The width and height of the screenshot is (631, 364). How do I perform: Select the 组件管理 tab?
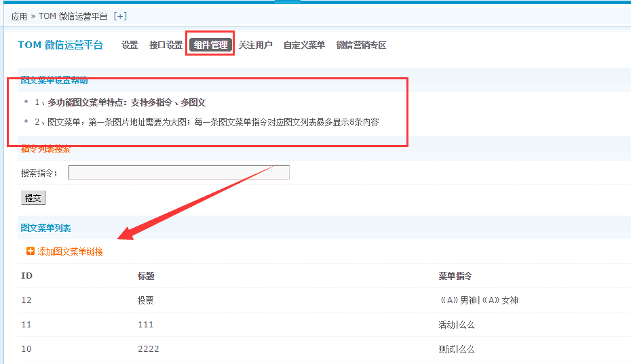[x=210, y=45]
